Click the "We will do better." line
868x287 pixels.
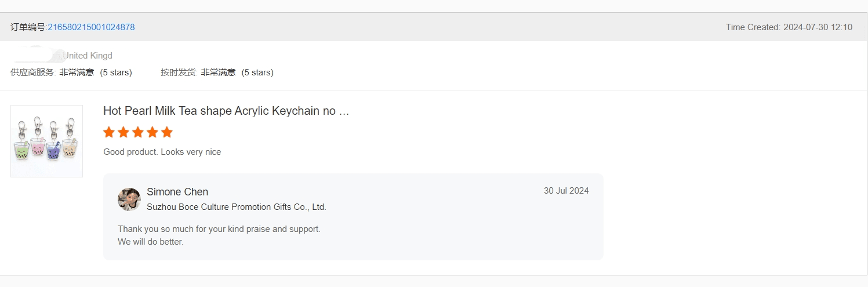click(x=151, y=242)
